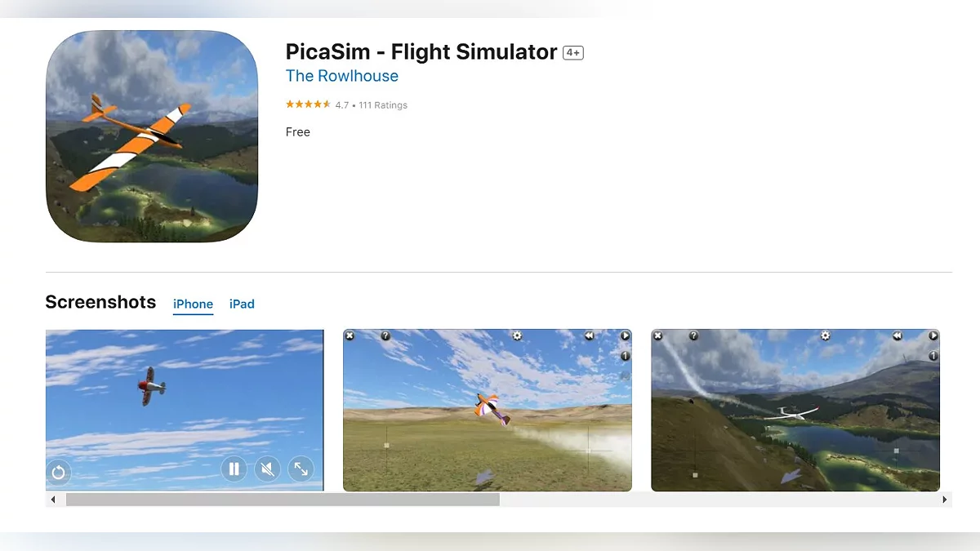Switch to iPad screenshots tab

(242, 304)
